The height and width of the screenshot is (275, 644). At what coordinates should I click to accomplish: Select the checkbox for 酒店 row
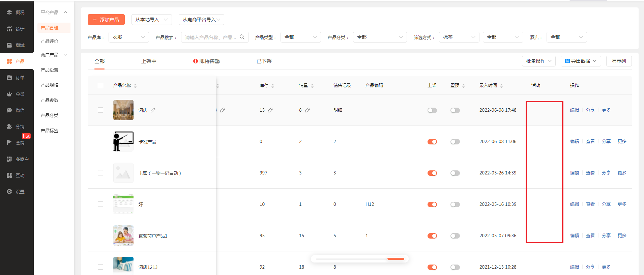[x=100, y=110]
